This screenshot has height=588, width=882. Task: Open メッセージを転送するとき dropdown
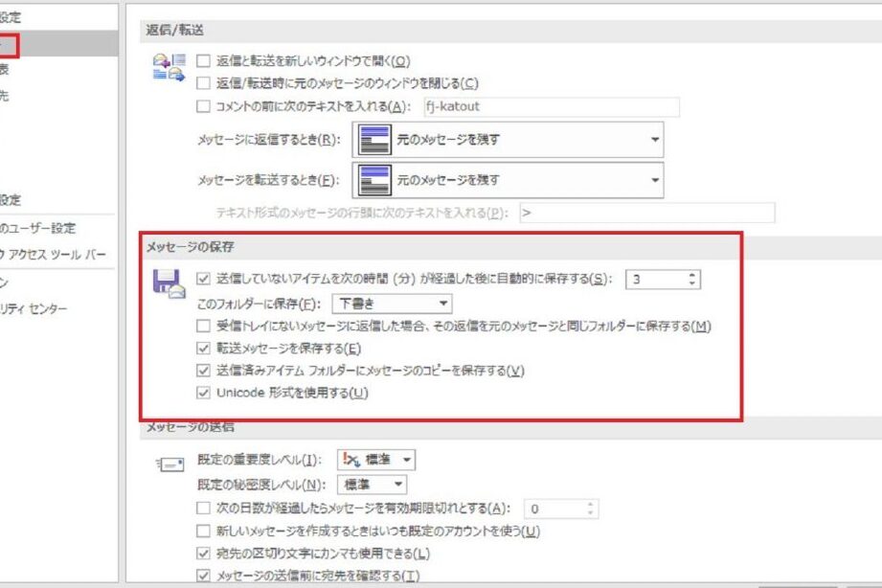click(655, 179)
